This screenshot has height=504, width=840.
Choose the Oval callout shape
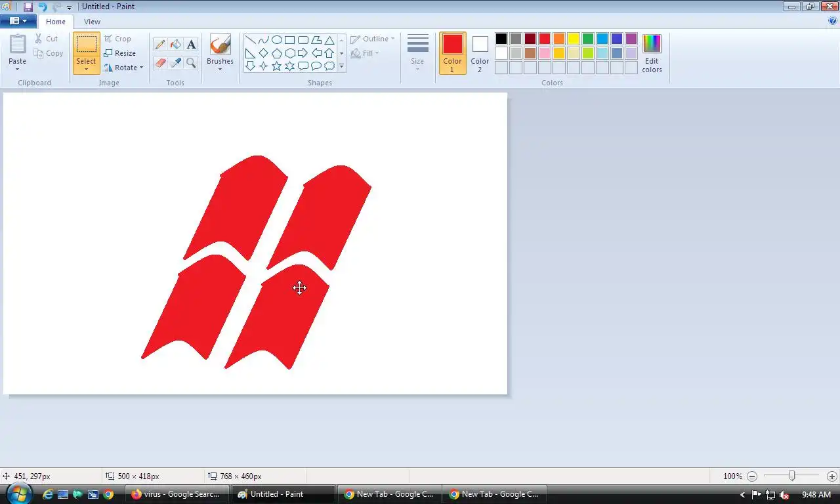coord(316,66)
